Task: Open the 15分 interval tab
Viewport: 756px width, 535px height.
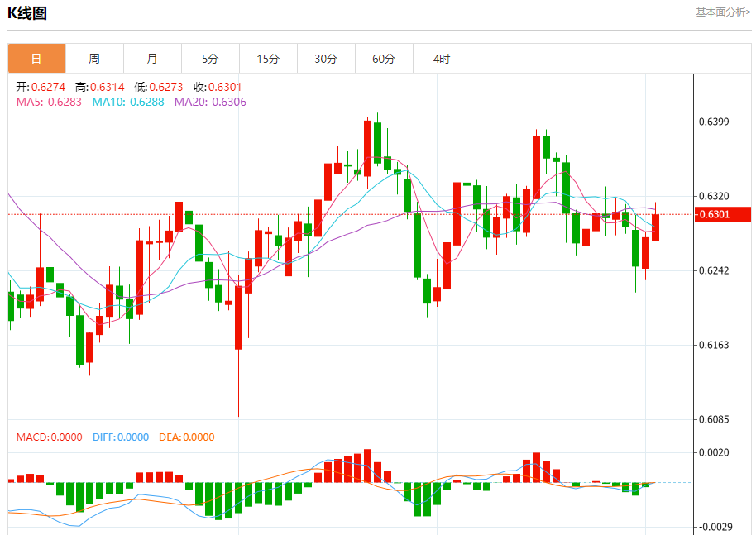Action: (x=268, y=59)
